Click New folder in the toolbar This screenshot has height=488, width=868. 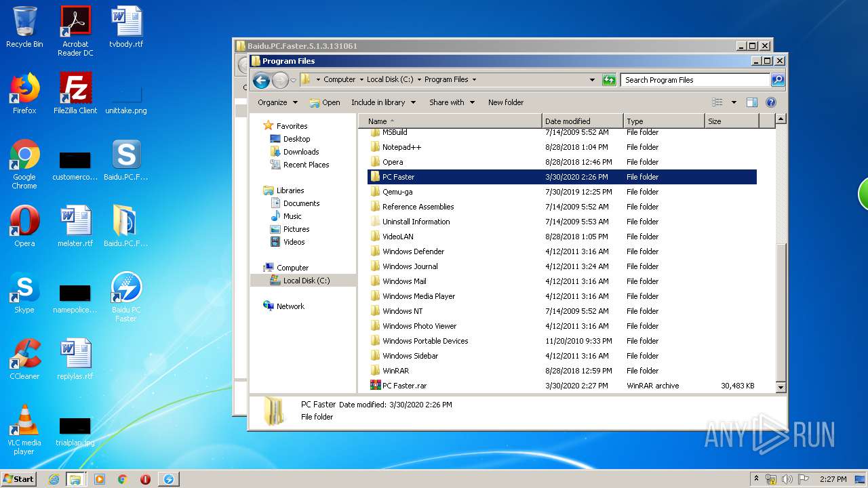[506, 102]
